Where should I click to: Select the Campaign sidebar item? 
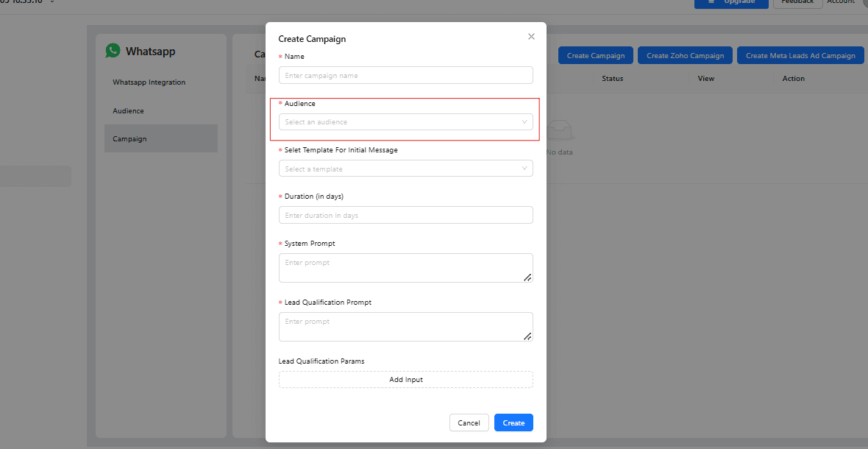tap(130, 139)
